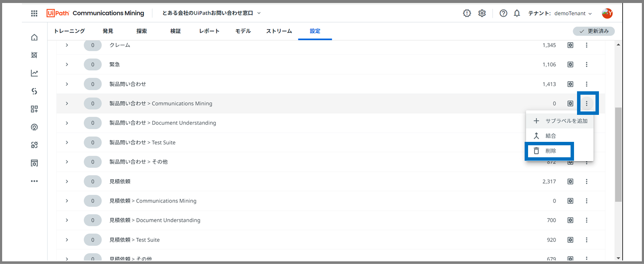Expand 製品問い合わせ > Test Suite row
This screenshot has width=644, height=264.
click(67, 142)
